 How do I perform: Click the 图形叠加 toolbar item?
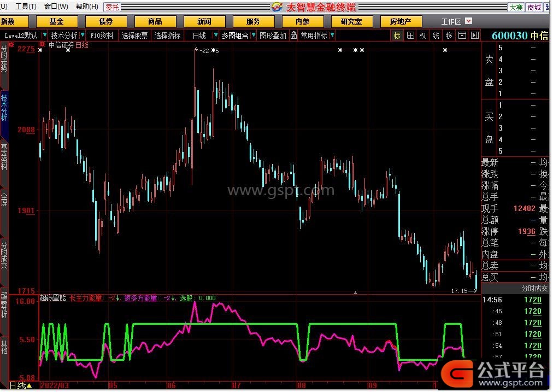273,36
